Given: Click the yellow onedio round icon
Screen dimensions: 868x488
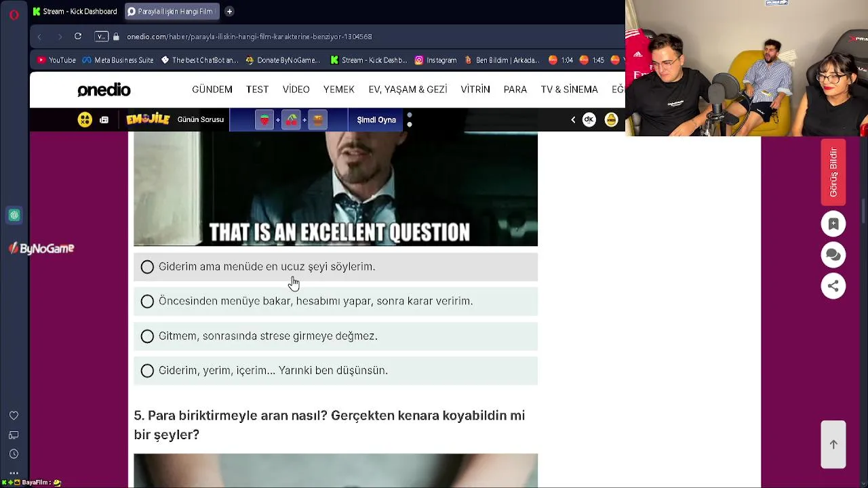Looking at the screenshot, I should 611,119.
